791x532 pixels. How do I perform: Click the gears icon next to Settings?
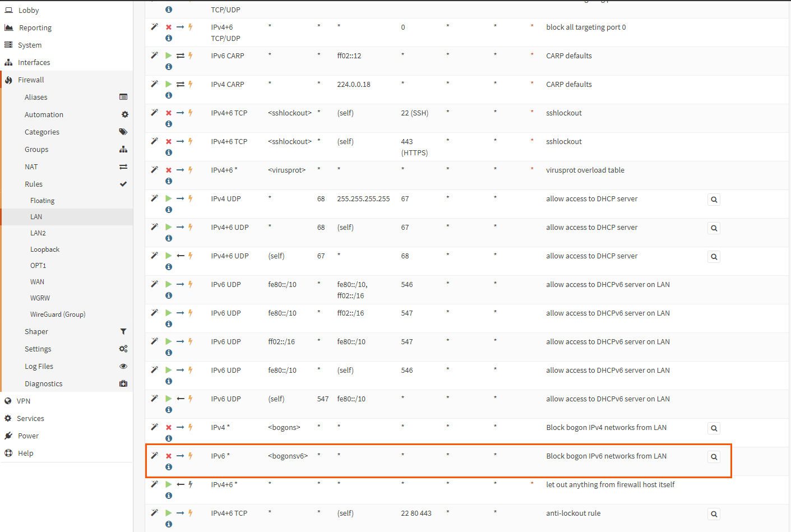pos(123,348)
